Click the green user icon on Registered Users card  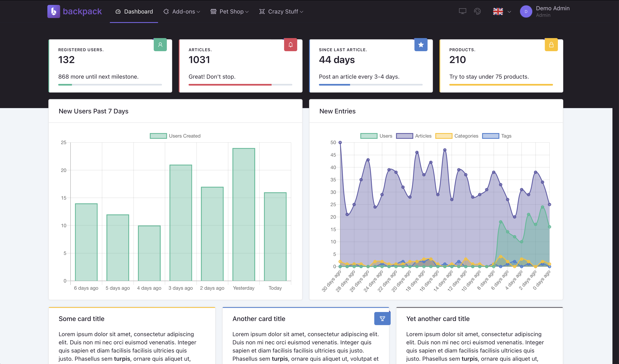160,45
